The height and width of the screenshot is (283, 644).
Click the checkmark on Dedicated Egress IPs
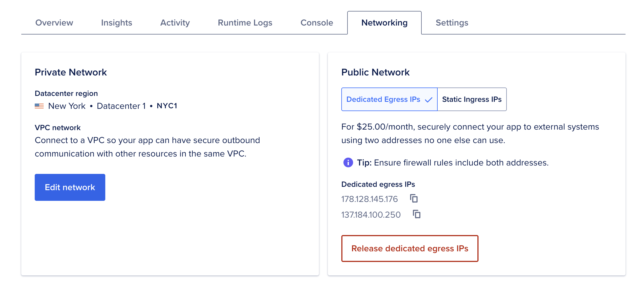429,99
